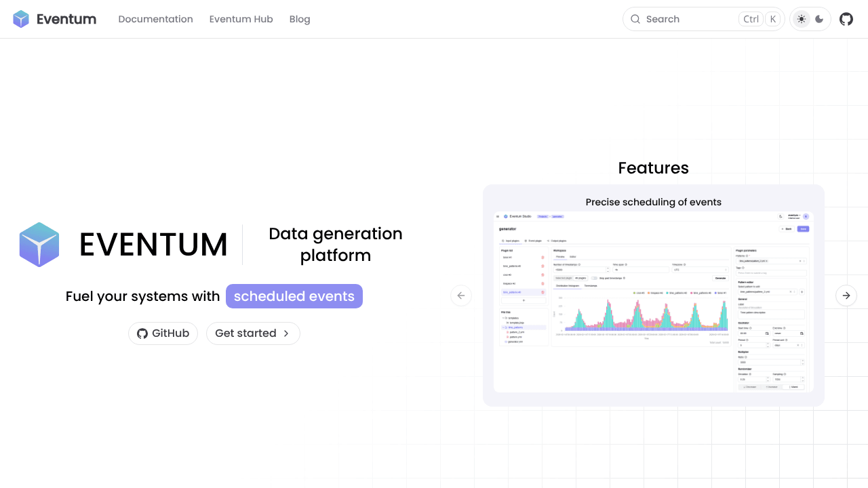
Task: Click the Get started button
Action: coord(253,333)
